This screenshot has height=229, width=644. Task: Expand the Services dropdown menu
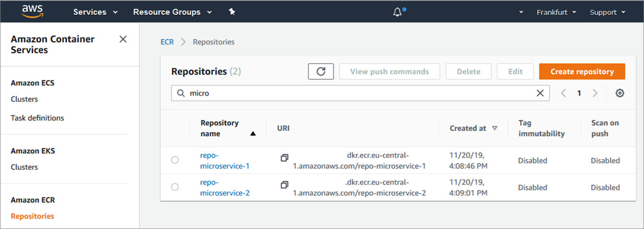pyautogui.click(x=95, y=12)
